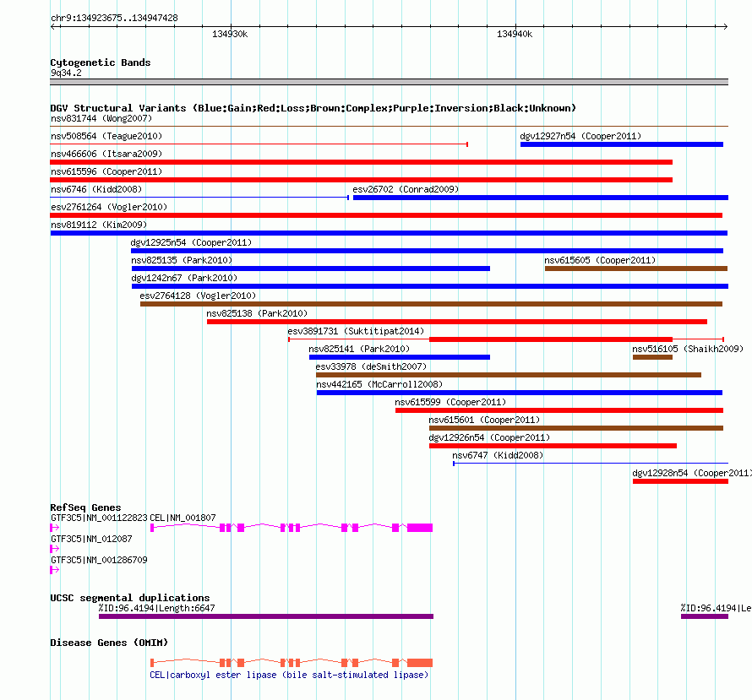Screen dimensions: 752x700
Task: Click the GTF3C5|NM_012087 gene arrow glyph
Action: point(55,549)
